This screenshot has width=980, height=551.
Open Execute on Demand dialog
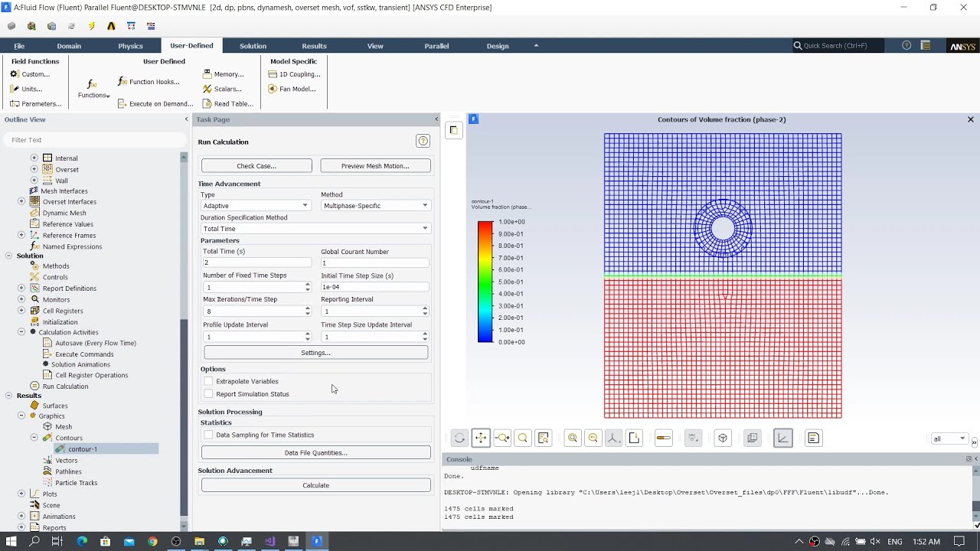point(155,103)
